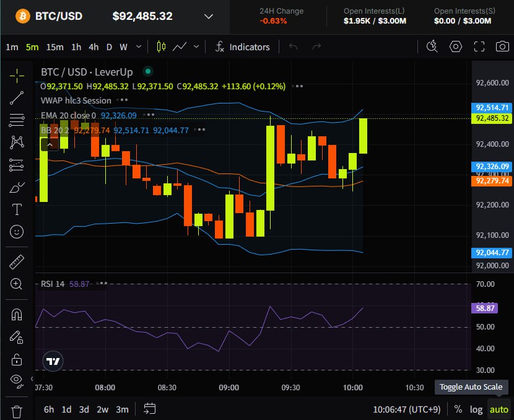The width and height of the screenshot is (514, 420).
Task: Select line chart type
Action: 180,47
